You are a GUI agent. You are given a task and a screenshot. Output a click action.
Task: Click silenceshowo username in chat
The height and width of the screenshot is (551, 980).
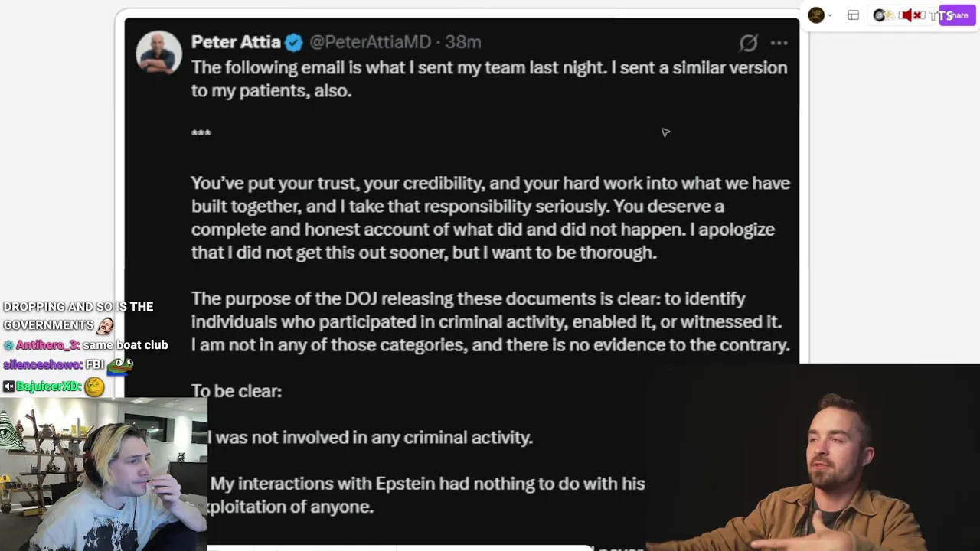click(41, 365)
